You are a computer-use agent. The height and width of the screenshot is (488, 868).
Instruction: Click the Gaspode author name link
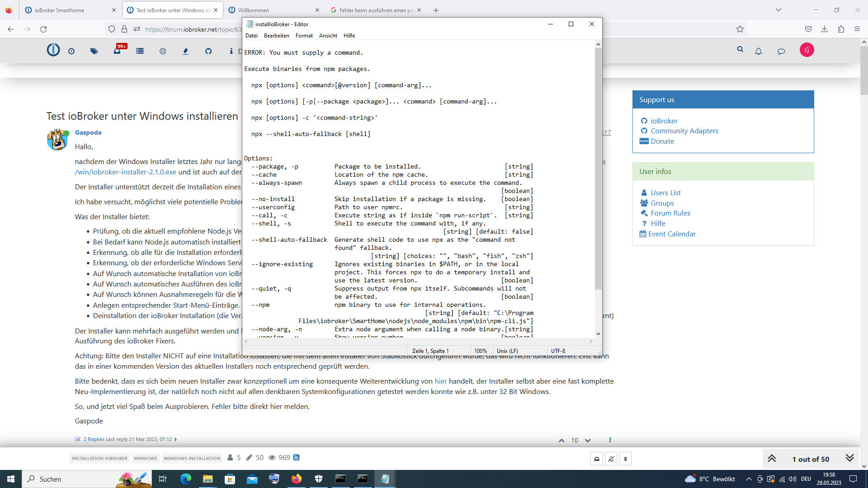pos(88,132)
